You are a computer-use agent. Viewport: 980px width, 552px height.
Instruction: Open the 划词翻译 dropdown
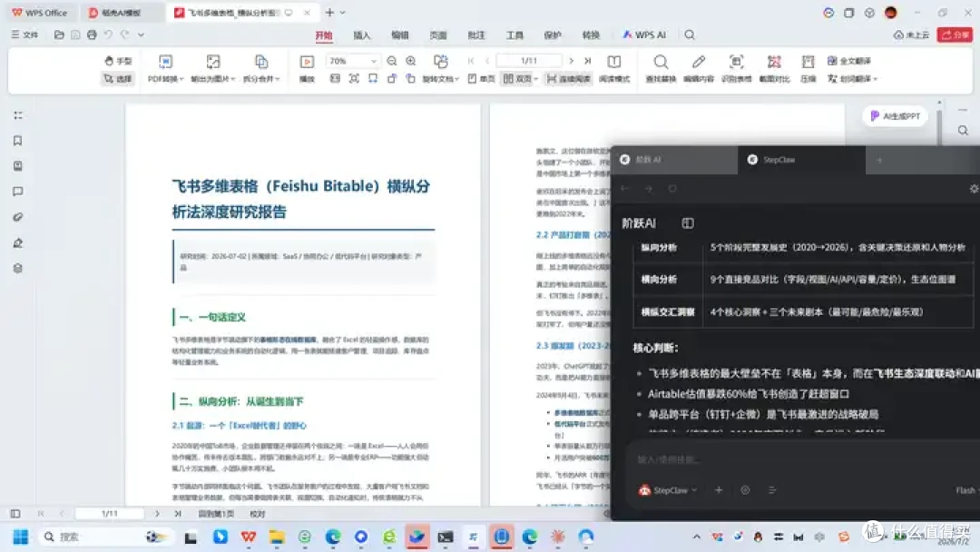coord(852,79)
